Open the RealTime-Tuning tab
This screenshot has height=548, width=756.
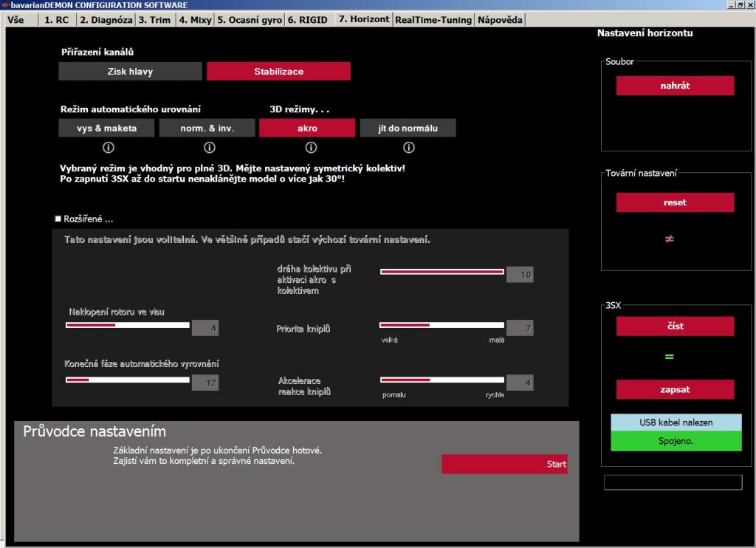(x=433, y=19)
